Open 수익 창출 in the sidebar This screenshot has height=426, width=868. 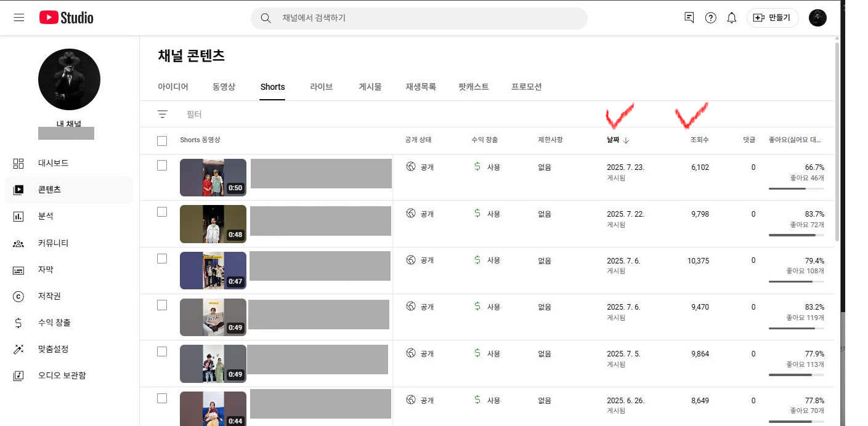coord(54,323)
